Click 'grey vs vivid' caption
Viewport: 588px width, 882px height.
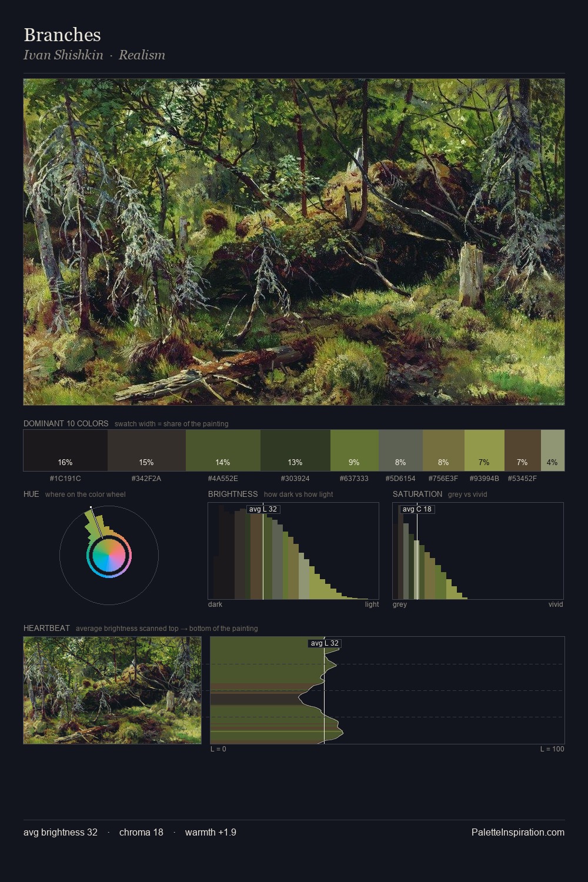[x=467, y=495]
